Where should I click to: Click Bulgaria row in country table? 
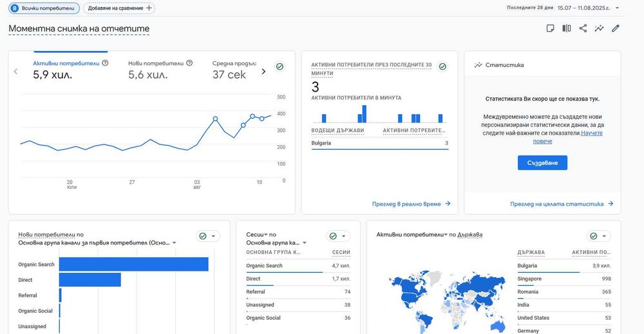[x=564, y=266]
